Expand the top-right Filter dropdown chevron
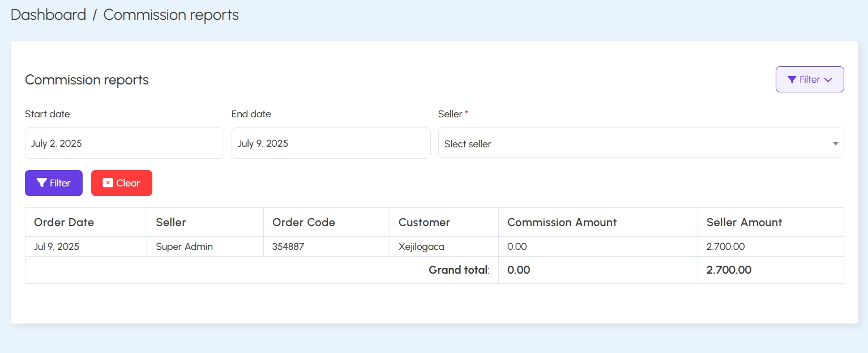 click(x=828, y=80)
